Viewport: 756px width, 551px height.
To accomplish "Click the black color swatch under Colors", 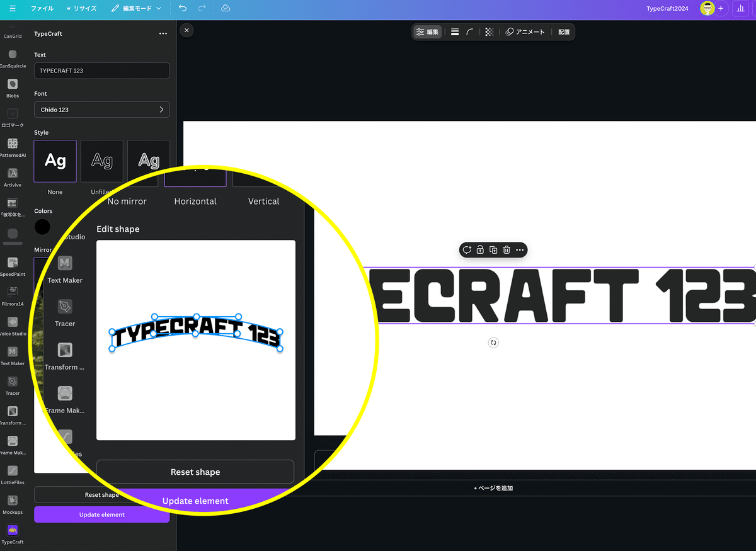I will click(42, 227).
